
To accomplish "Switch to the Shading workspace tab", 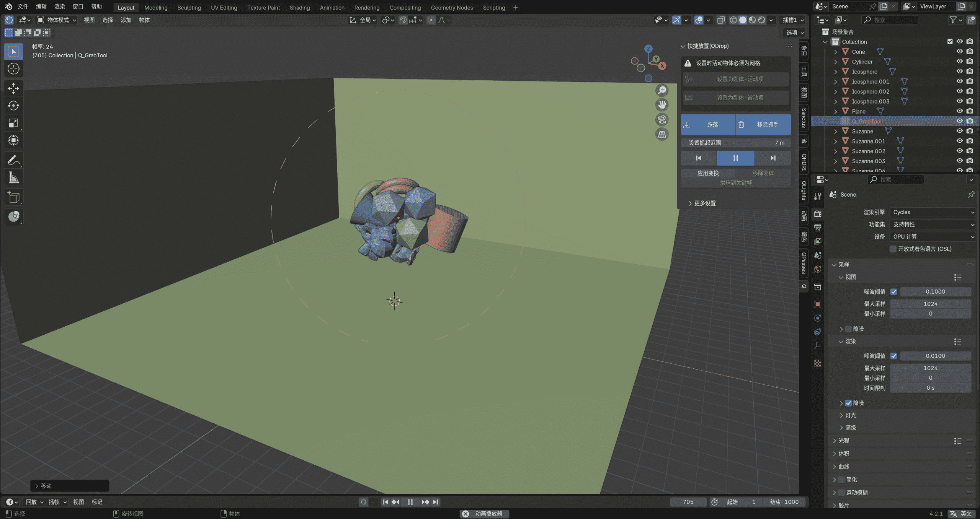I will click(300, 7).
